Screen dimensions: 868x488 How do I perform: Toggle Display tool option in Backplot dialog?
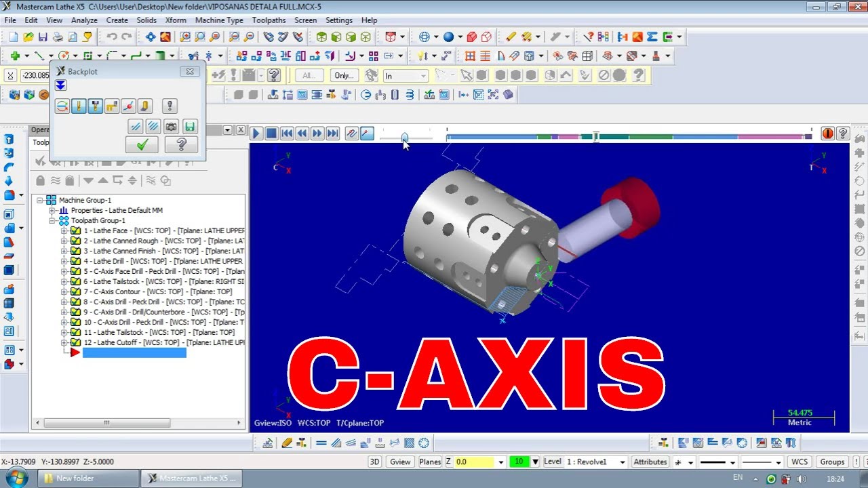click(79, 106)
